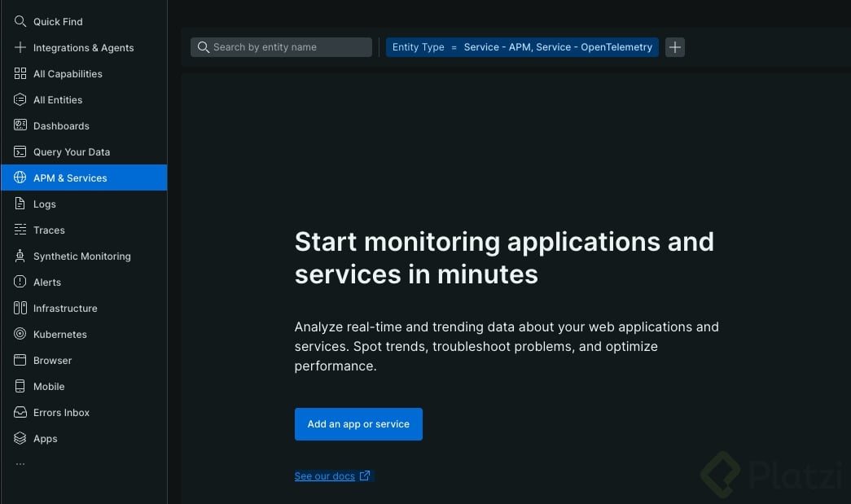The height and width of the screenshot is (504, 851).
Task: Click the Infrastructure servers icon
Action: (20, 308)
